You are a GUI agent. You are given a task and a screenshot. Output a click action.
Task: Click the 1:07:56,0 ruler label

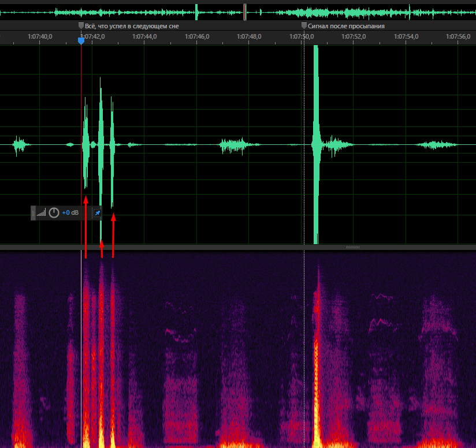pos(458,37)
